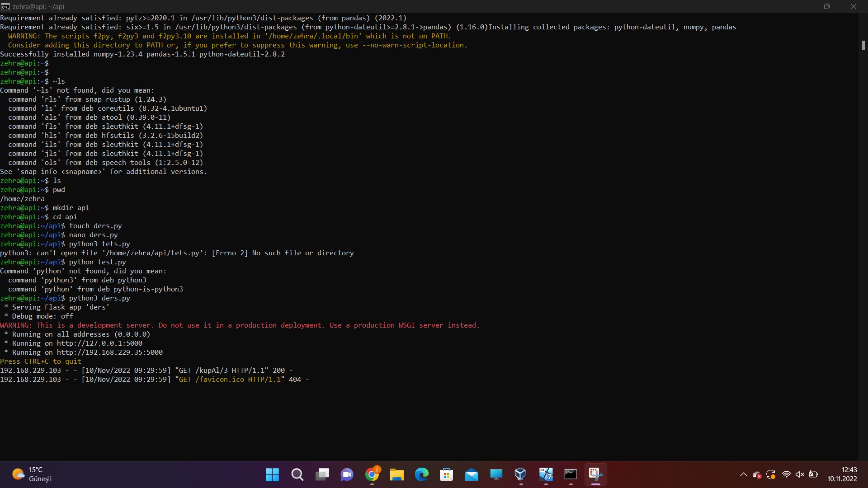This screenshot has height=488, width=868.
Task: Switch to the VirtualBox window
Action: (520, 474)
